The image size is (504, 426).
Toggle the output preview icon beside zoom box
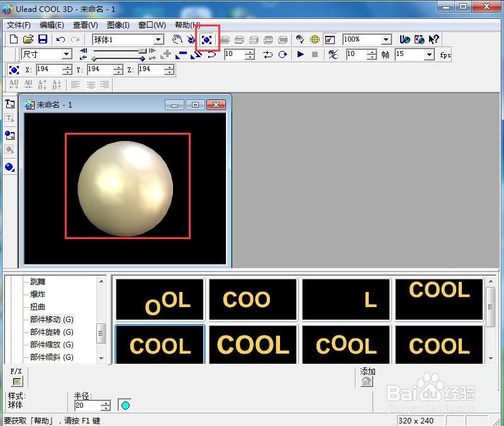pyautogui.click(x=330, y=40)
